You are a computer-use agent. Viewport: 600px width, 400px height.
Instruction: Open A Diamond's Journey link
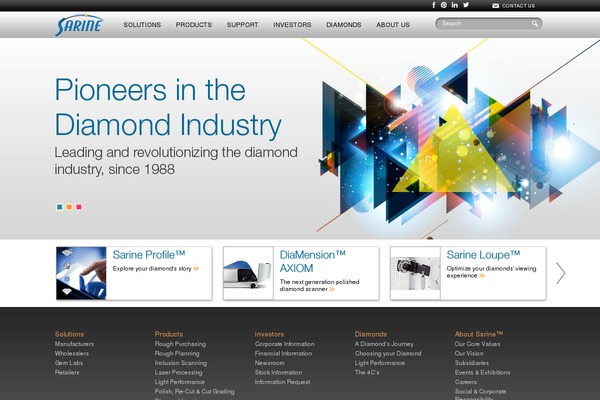384,344
